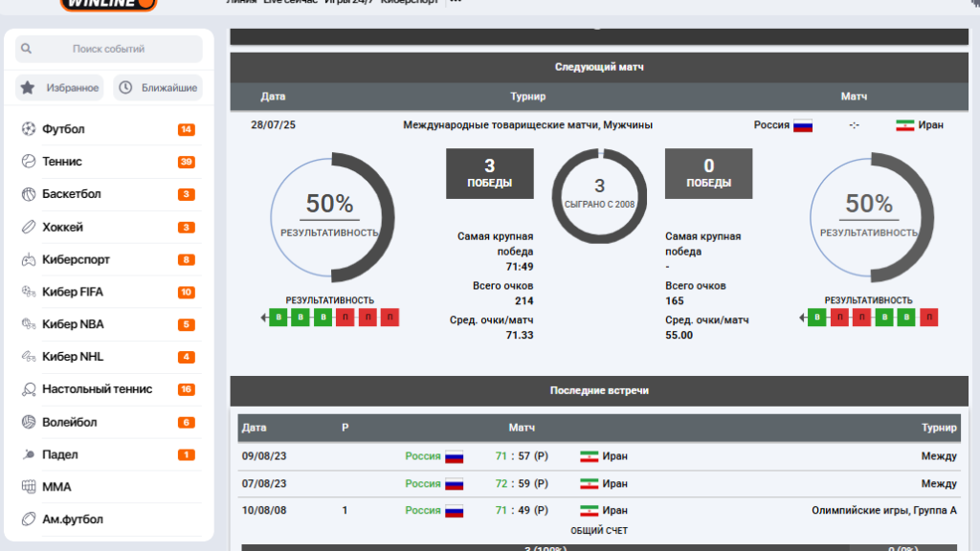Click the hockey icon beside Хоккей
The image size is (980, 551).
tap(28, 227)
